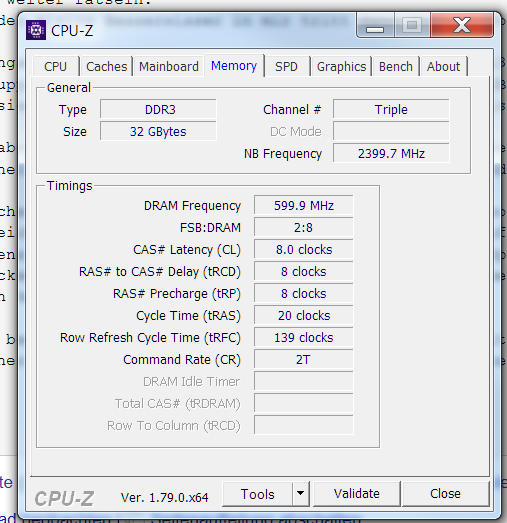Select the Mainboard tab
The height and width of the screenshot is (523, 507).
click(169, 66)
